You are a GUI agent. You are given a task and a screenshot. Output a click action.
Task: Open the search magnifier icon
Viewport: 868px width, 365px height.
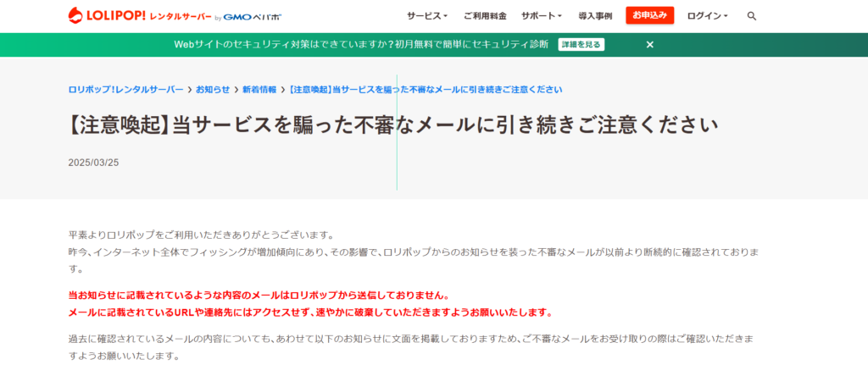[751, 16]
